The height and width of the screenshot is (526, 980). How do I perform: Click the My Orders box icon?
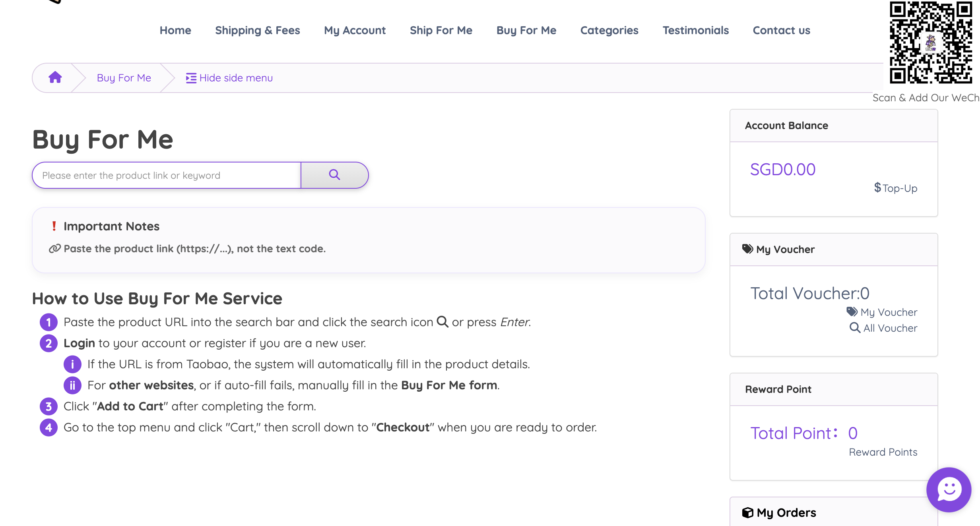tap(747, 512)
